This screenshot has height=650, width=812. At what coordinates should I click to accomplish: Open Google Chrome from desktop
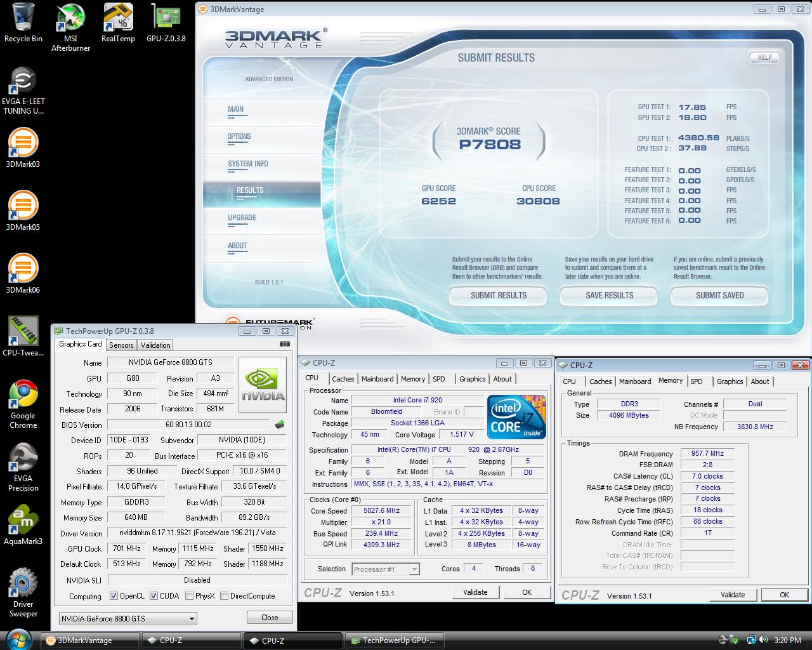[23, 404]
